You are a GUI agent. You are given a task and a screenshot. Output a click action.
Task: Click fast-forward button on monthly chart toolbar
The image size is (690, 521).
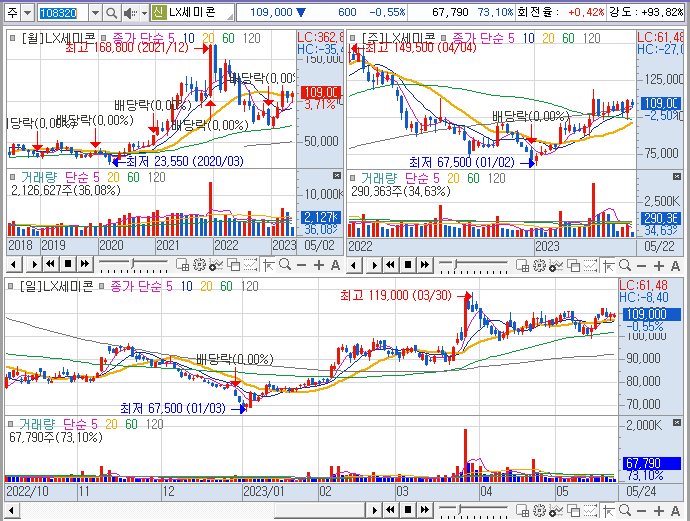point(84,264)
